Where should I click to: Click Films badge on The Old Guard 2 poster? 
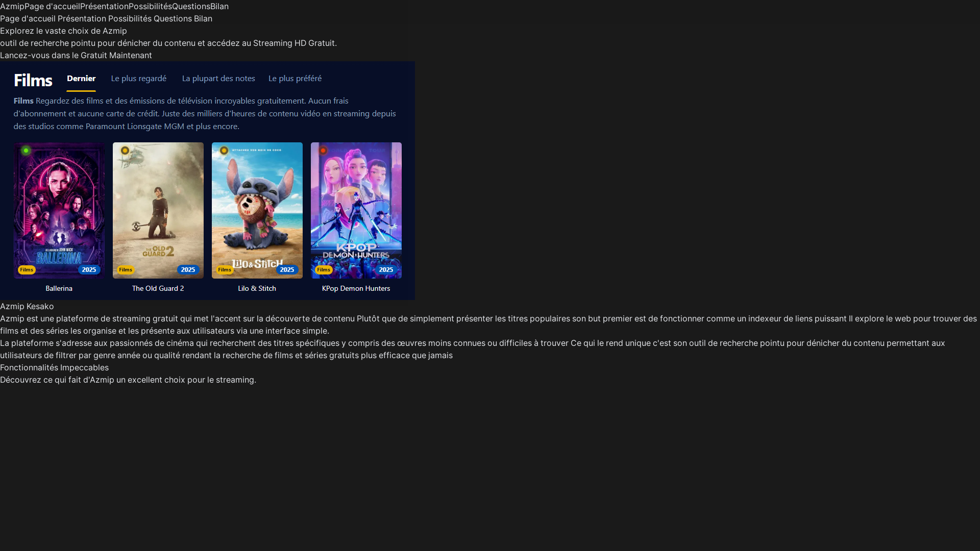[126, 270]
